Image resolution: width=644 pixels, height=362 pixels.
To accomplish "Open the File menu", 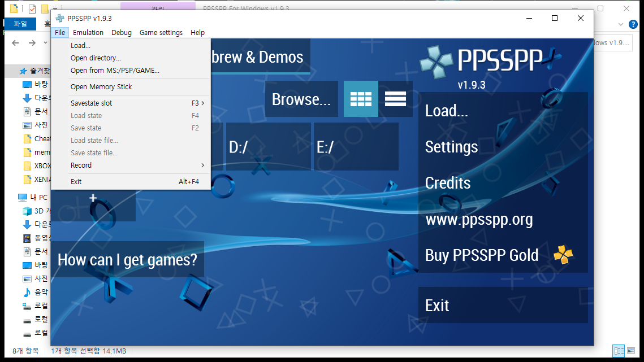I will 60,32.
